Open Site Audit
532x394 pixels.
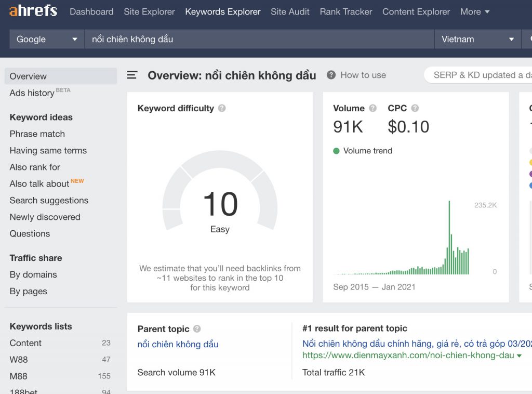tap(290, 11)
